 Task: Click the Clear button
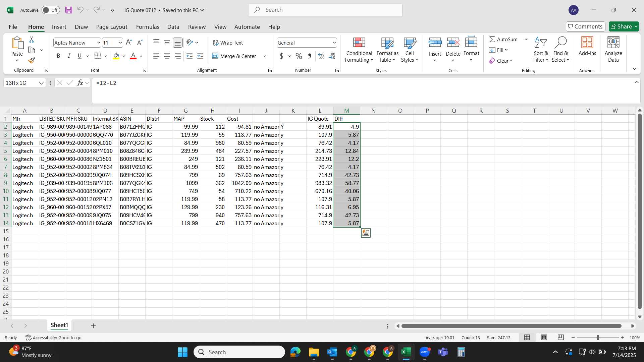tap(501, 61)
